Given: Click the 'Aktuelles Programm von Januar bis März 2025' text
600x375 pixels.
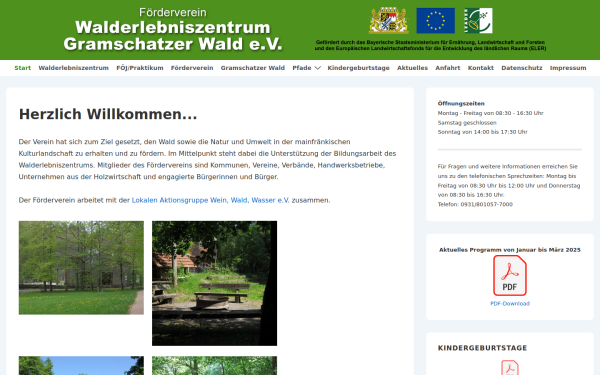Looking at the screenshot, I should coord(510,249).
